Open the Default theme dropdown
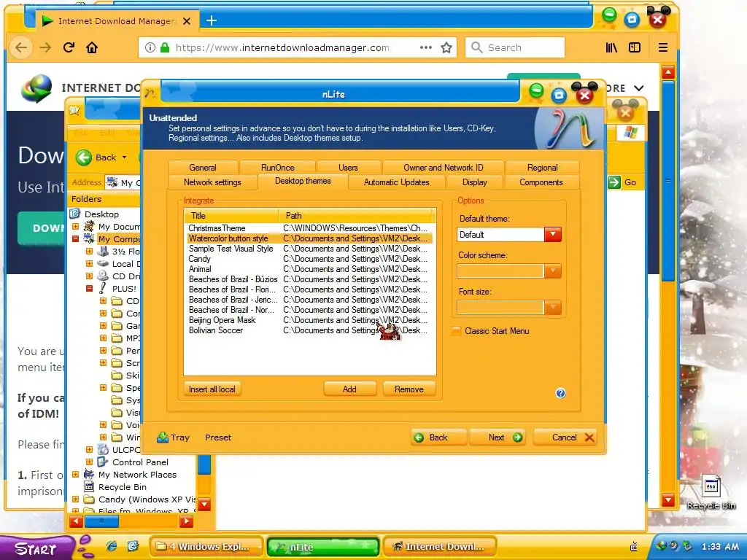This screenshot has height=560, width=747. (x=553, y=234)
